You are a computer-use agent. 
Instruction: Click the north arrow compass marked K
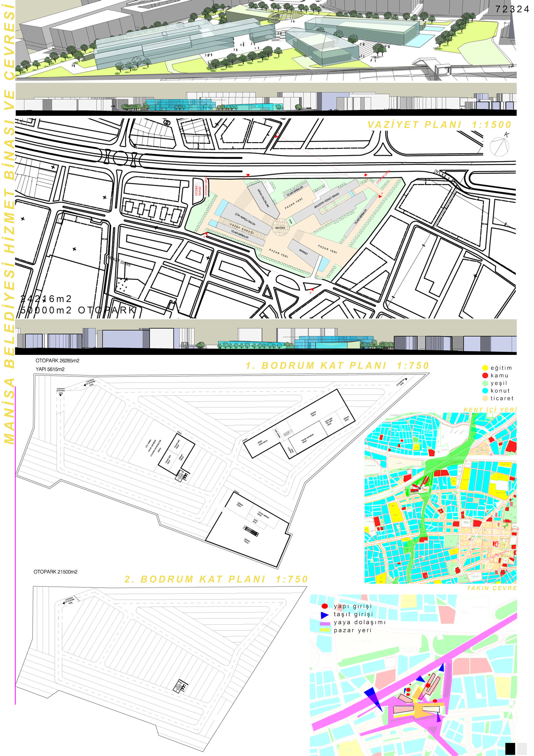coord(499,145)
